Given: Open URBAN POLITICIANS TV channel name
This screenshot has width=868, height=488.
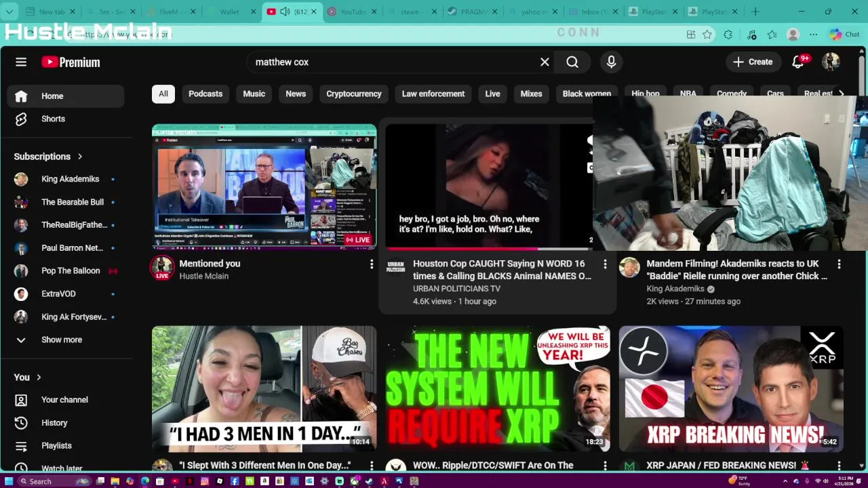Looking at the screenshot, I should click(x=456, y=289).
